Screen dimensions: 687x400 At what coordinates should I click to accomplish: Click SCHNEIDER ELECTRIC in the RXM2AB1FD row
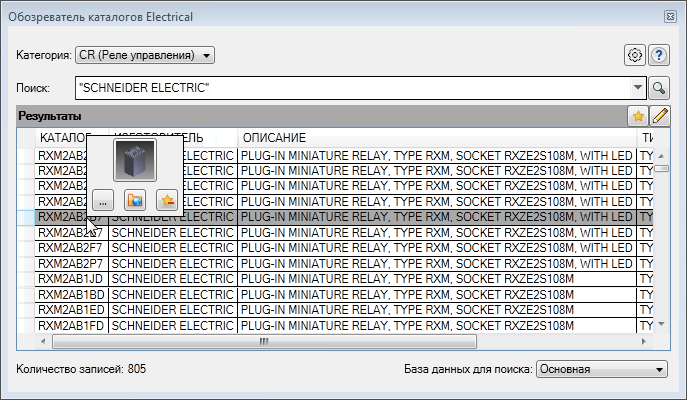173,326
